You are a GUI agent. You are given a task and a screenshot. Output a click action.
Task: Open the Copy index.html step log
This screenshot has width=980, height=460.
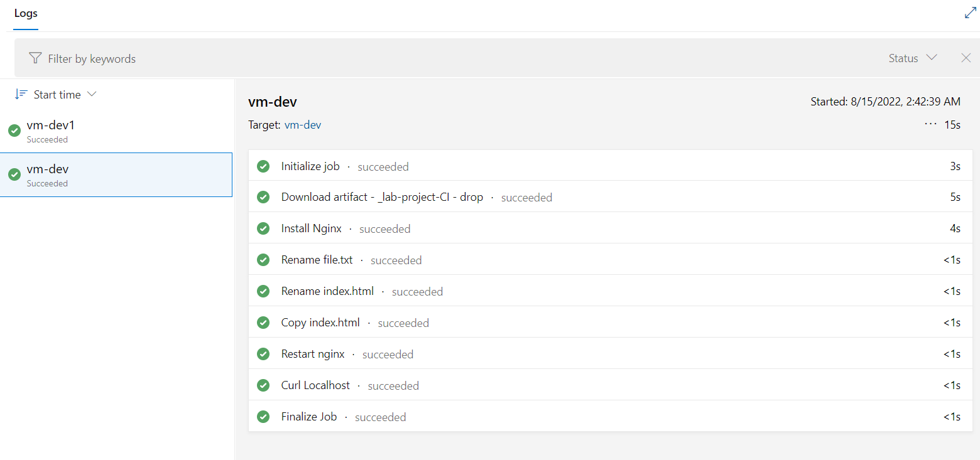[611, 323]
